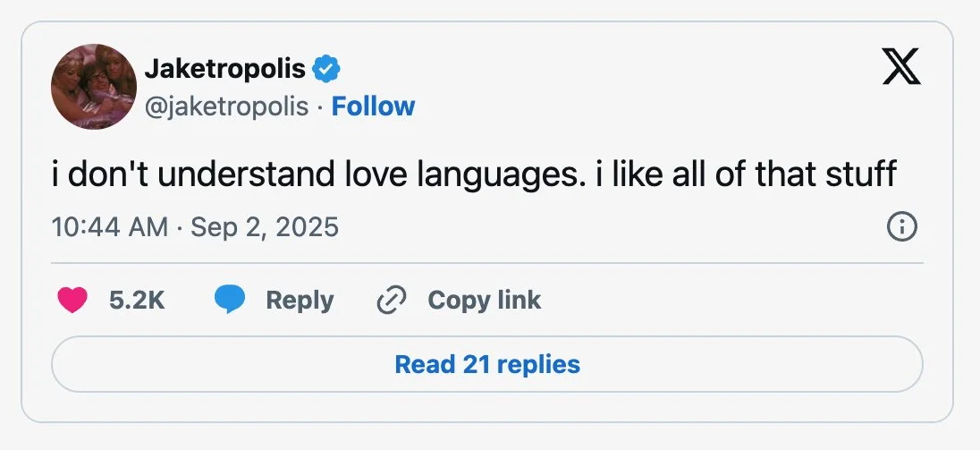Viewport: 980px width, 450px height.
Task: Open the info icon next to the timestamp
Action: coord(902,227)
